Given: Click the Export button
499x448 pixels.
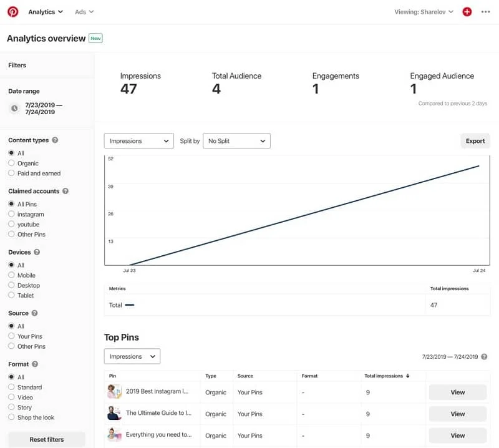Looking at the screenshot, I should pos(475,141).
